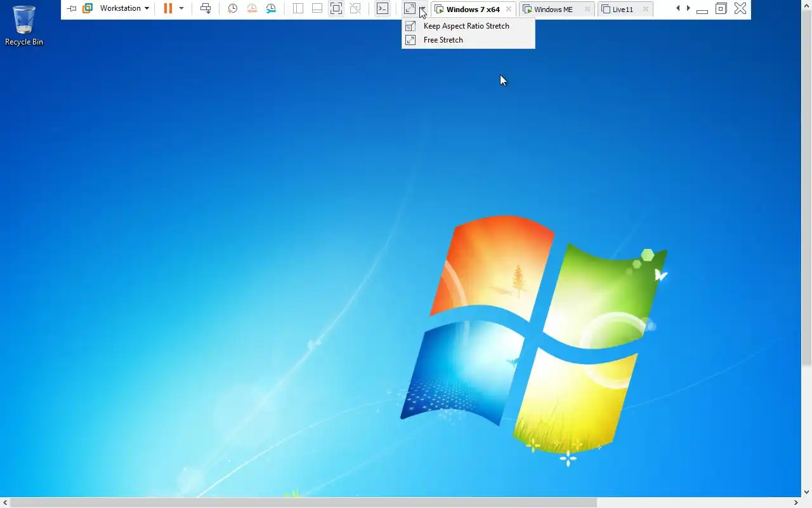
Task: Close the Windows 7 x64 tab
Action: click(x=509, y=10)
